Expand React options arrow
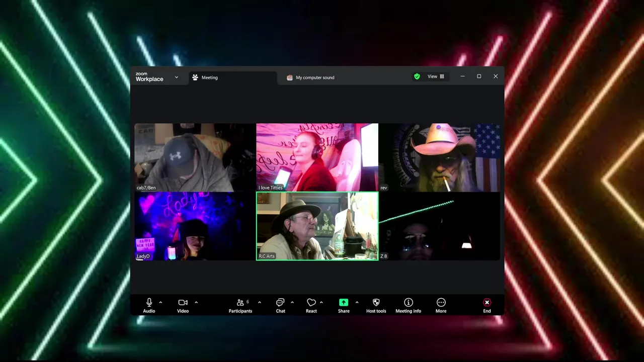The image size is (644, 362). tap(321, 302)
